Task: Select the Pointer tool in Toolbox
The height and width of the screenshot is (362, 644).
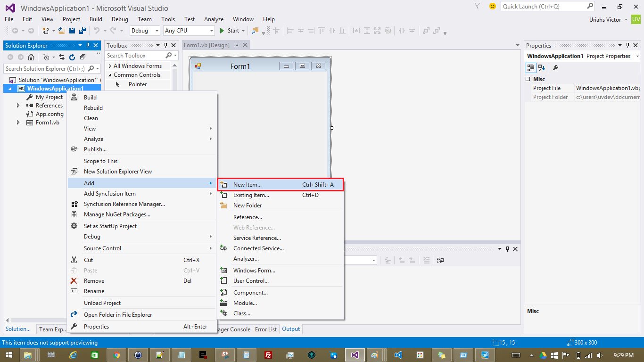Action: click(138, 84)
